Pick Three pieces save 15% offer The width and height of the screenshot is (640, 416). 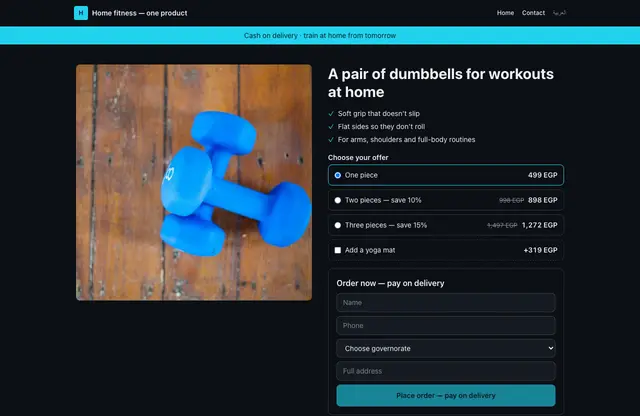(x=446, y=225)
